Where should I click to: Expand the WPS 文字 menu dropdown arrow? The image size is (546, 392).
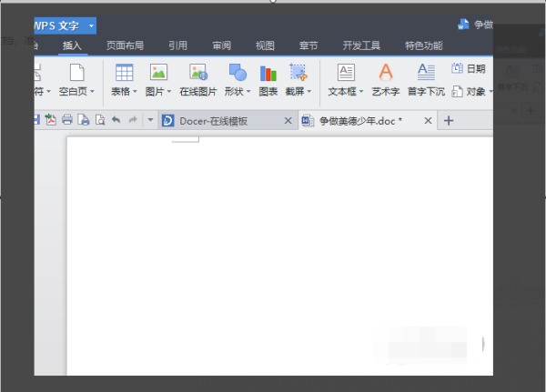[x=91, y=25]
